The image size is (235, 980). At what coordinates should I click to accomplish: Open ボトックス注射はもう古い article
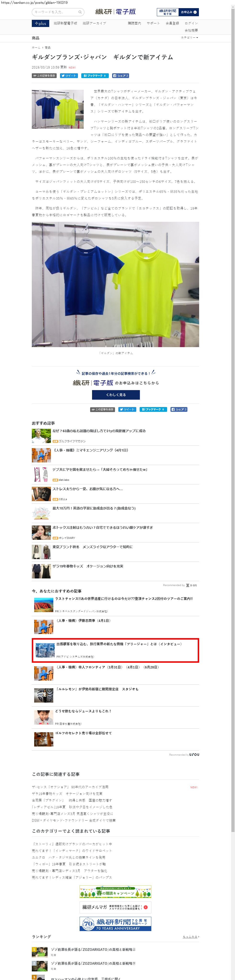click(x=103, y=528)
